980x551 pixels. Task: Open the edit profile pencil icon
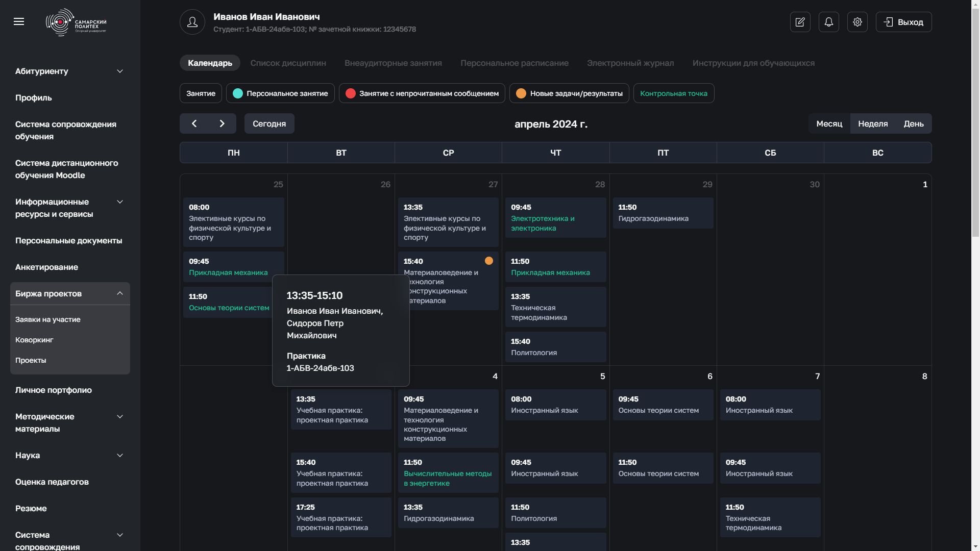coord(800,22)
